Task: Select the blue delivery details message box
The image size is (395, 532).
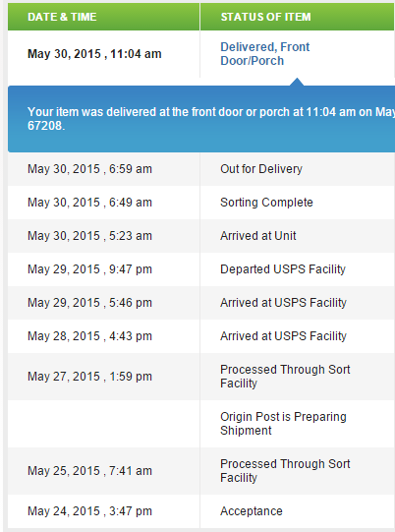Action: coord(201,119)
